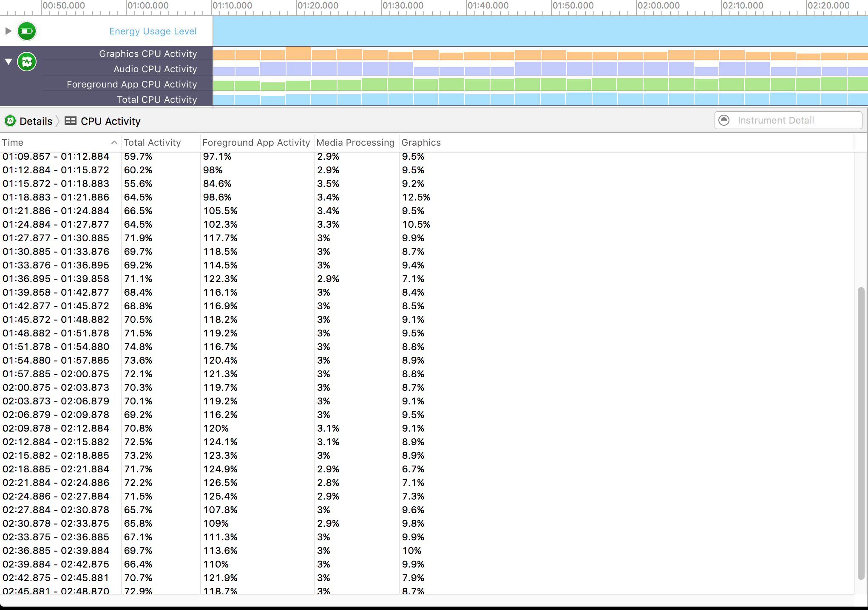Click the filter icon in Instrument Detail field
The image size is (868, 610).
pos(724,121)
